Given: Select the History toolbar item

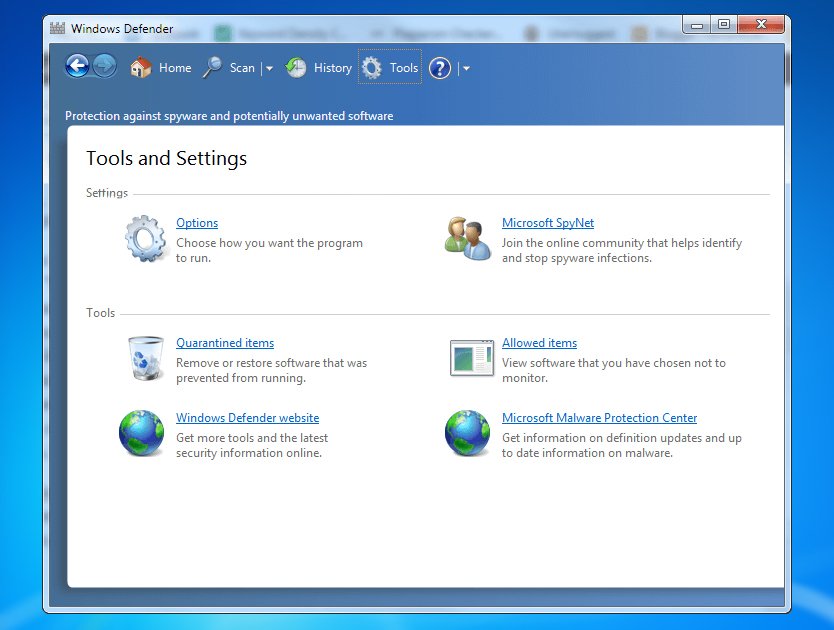Looking at the screenshot, I should (333, 67).
